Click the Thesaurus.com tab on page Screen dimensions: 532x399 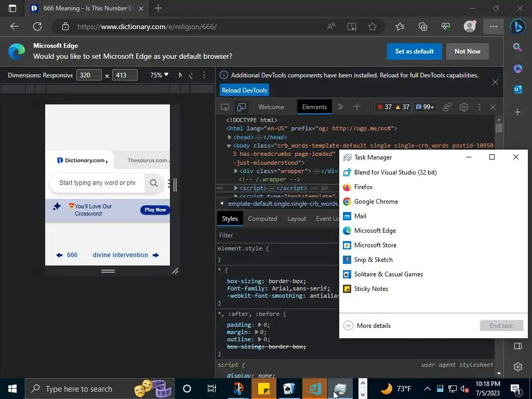pyautogui.click(x=147, y=160)
